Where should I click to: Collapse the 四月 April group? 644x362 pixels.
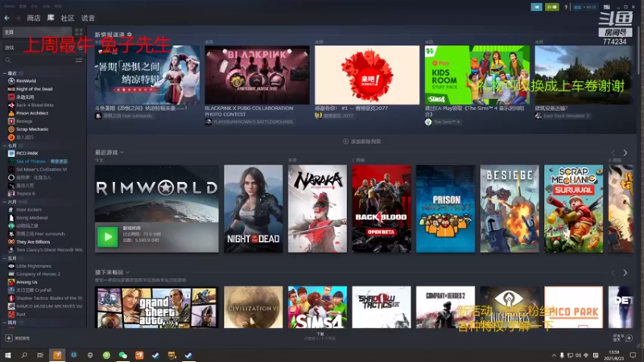tap(5, 323)
